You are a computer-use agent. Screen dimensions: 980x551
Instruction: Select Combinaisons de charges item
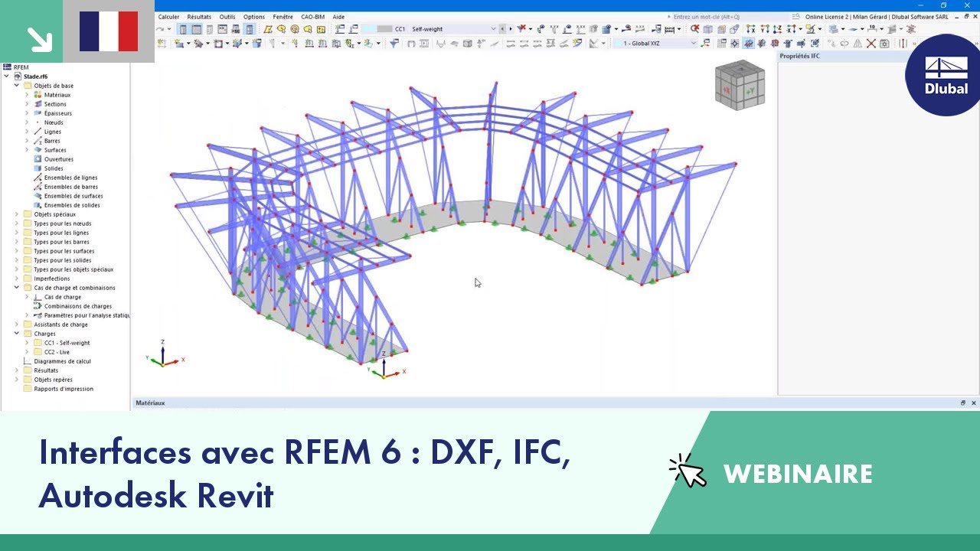coord(78,306)
